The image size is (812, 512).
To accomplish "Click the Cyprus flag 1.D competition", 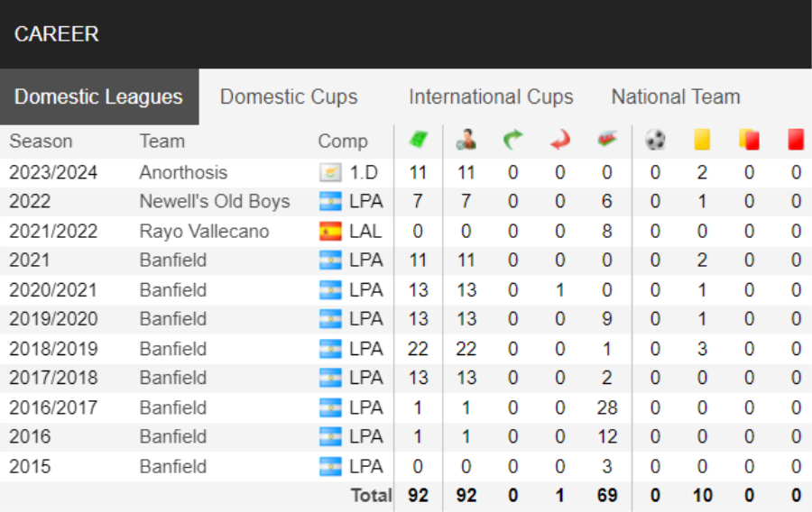I will click(x=348, y=172).
